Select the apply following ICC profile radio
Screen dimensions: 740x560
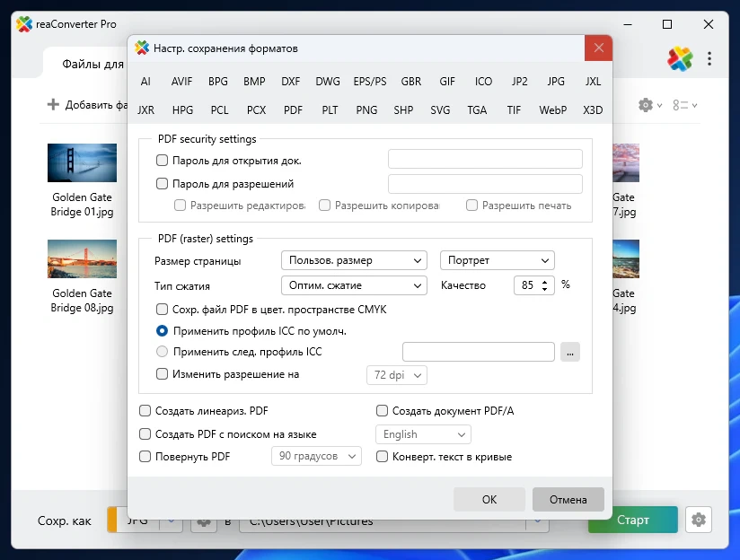(x=162, y=352)
